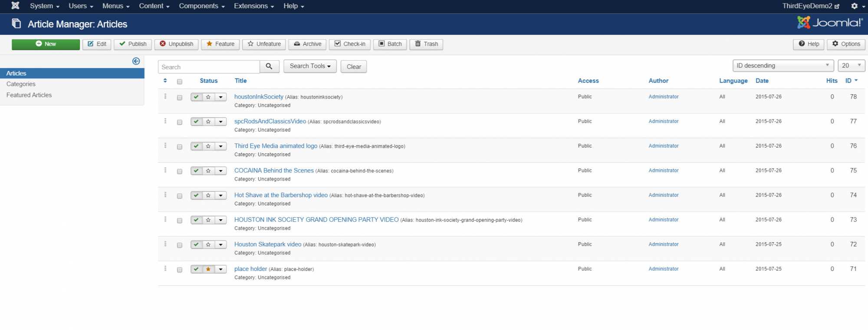Open the gear settings icon in top bar
Screen dimensions: 868x330
[x=855, y=6]
